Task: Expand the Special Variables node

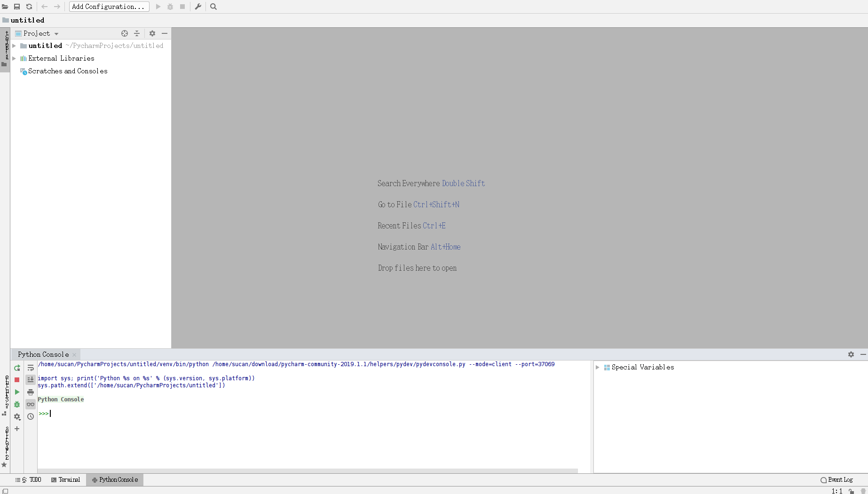Action: 598,367
